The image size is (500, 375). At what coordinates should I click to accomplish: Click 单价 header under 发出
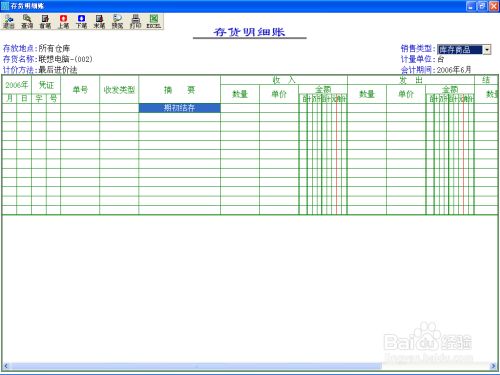(406, 94)
